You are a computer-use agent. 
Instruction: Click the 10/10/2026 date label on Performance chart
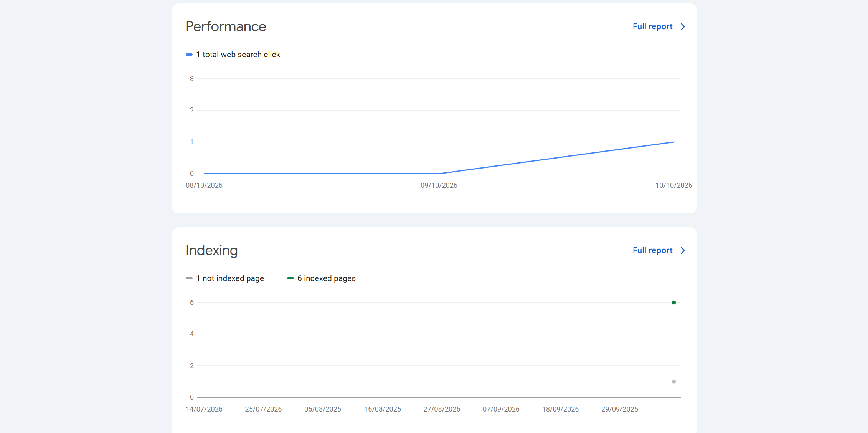[674, 185]
